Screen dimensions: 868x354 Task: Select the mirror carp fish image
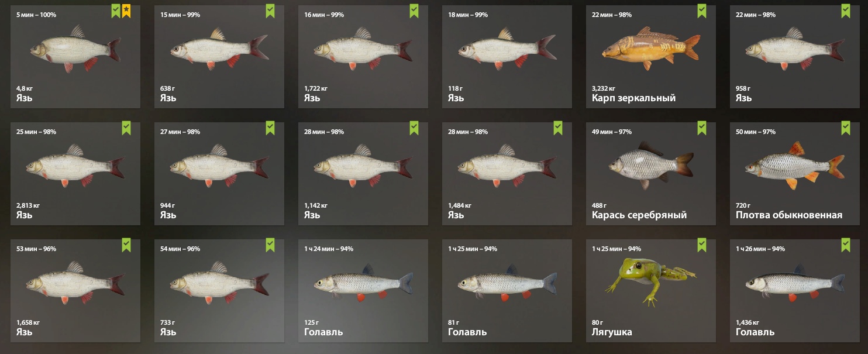[x=651, y=48]
